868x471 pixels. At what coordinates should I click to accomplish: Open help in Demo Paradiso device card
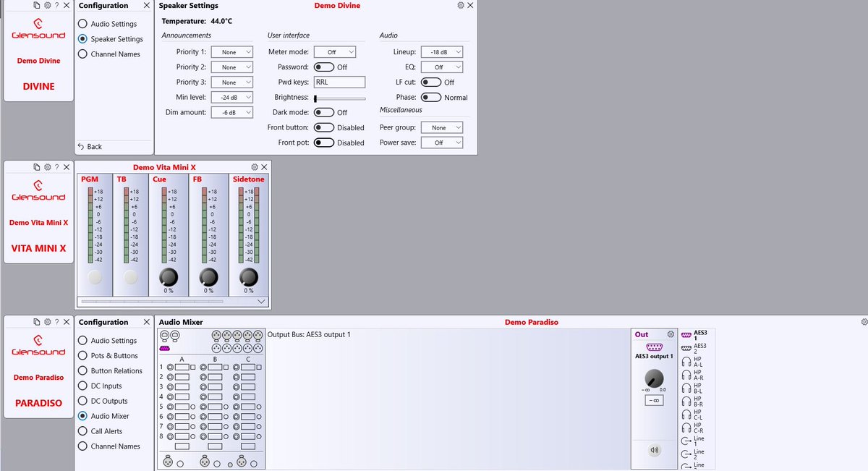point(56,321)
